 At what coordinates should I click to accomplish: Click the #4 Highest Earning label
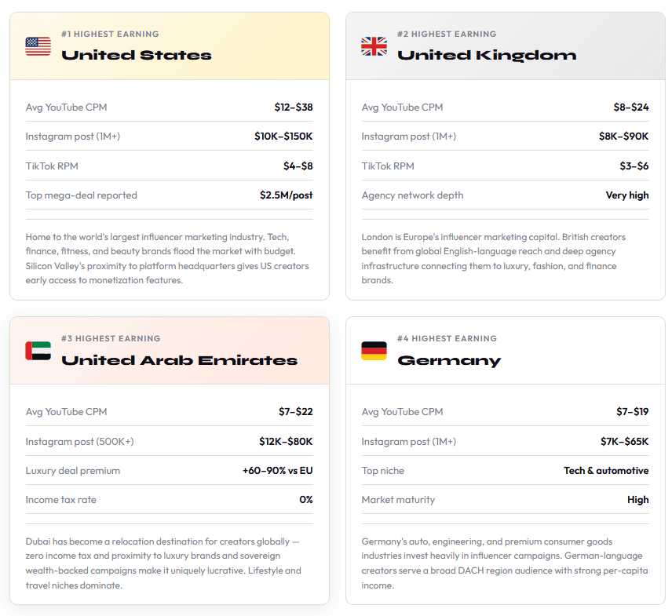[x=447, y=338]
